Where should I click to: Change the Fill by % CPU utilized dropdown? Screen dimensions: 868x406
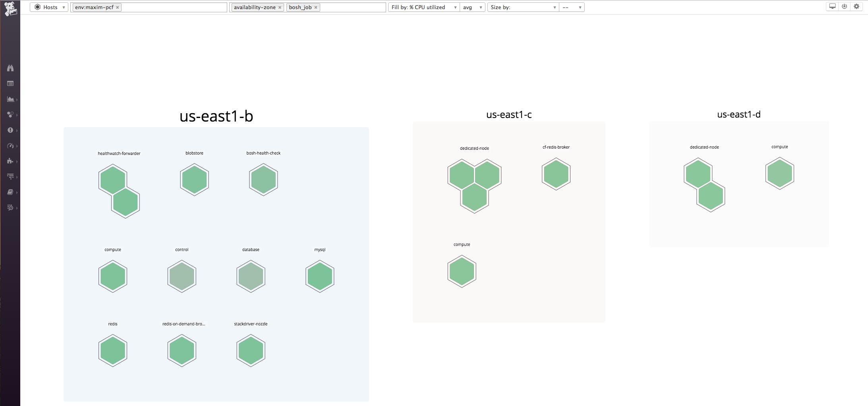coord(423,7)
